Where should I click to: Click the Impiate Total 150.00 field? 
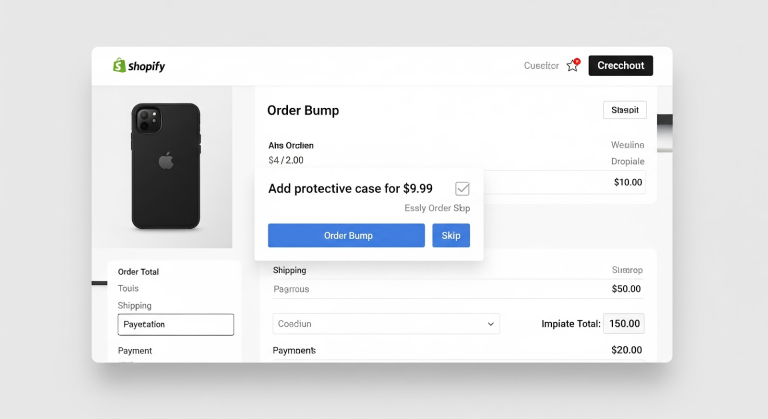pos(624,323)
